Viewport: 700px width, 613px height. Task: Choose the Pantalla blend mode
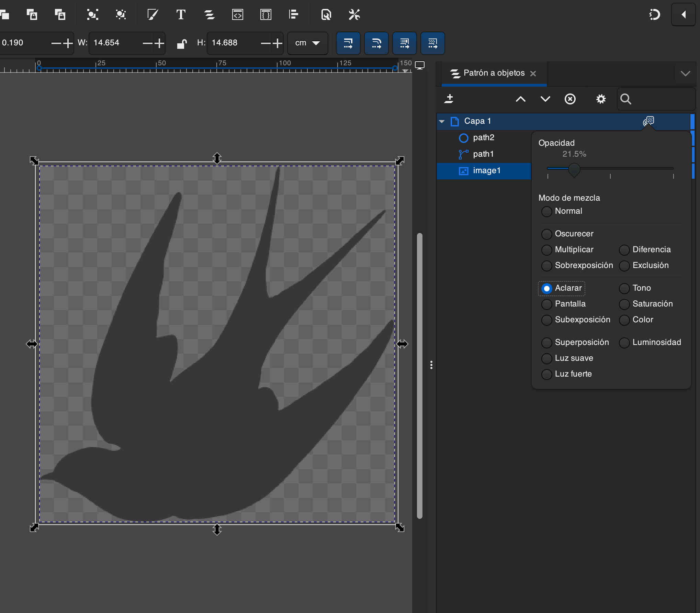(x=564, y=304)
